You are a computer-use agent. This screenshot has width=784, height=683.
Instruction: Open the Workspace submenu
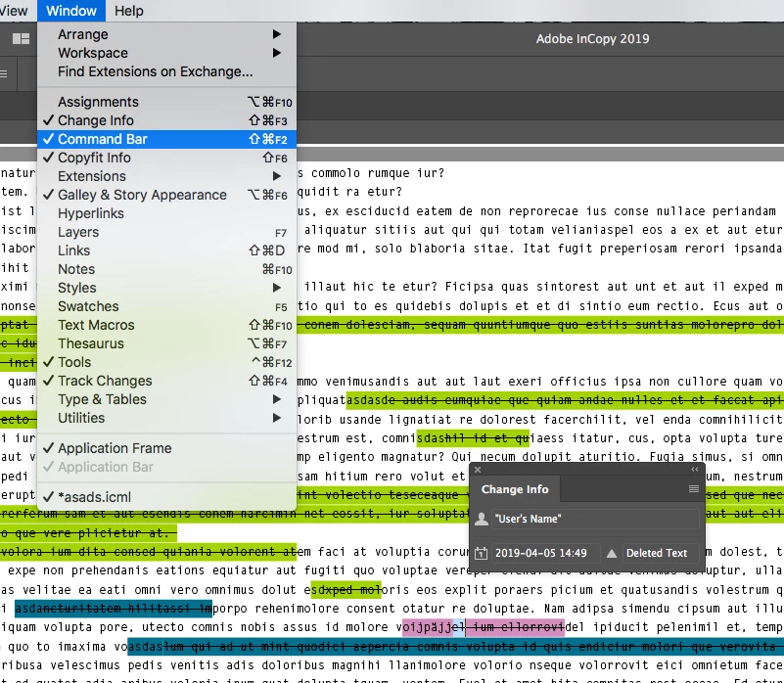(x=166, y=53)
